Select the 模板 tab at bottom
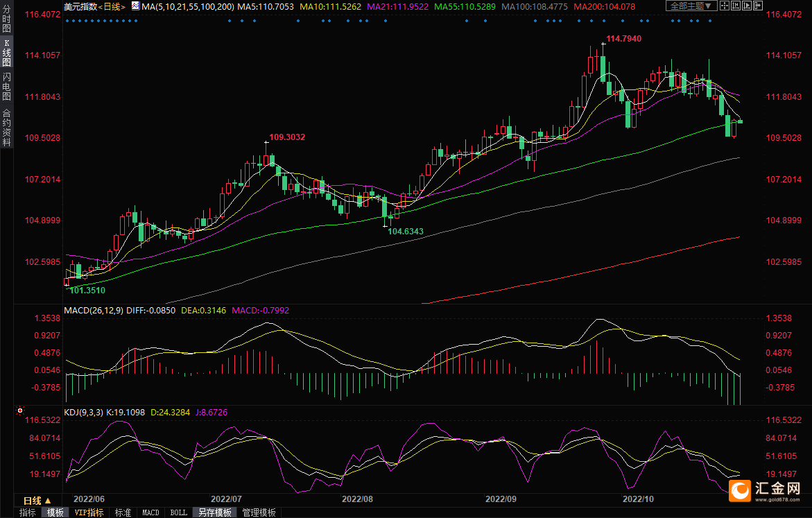This screenshot has height=518, width=812. pyautogui.click(x=55, y=512)
